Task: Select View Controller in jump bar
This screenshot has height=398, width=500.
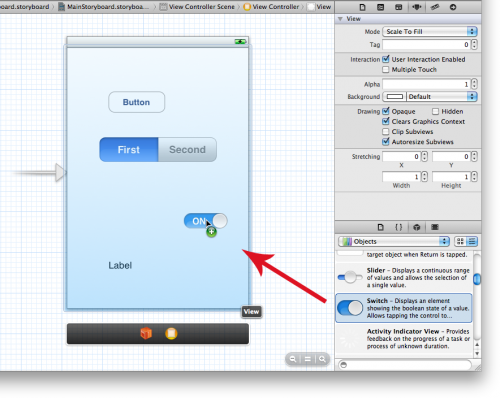Action: point(272,7)
